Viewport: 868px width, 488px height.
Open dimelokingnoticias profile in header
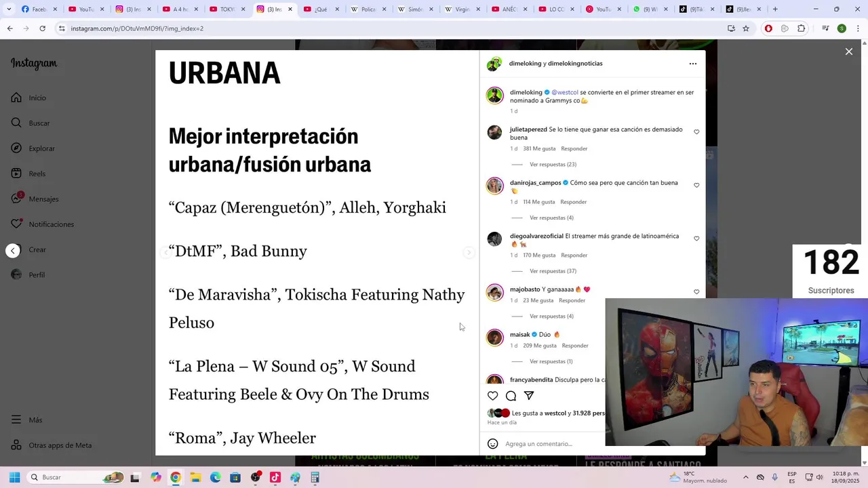pos(575,64)
